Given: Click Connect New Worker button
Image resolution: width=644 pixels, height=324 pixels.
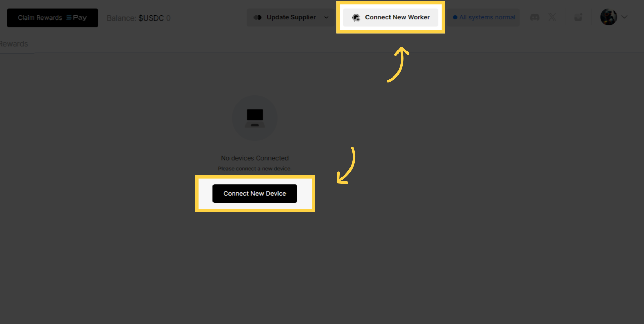Looking at the screenshot, I should tap(391, 17).
